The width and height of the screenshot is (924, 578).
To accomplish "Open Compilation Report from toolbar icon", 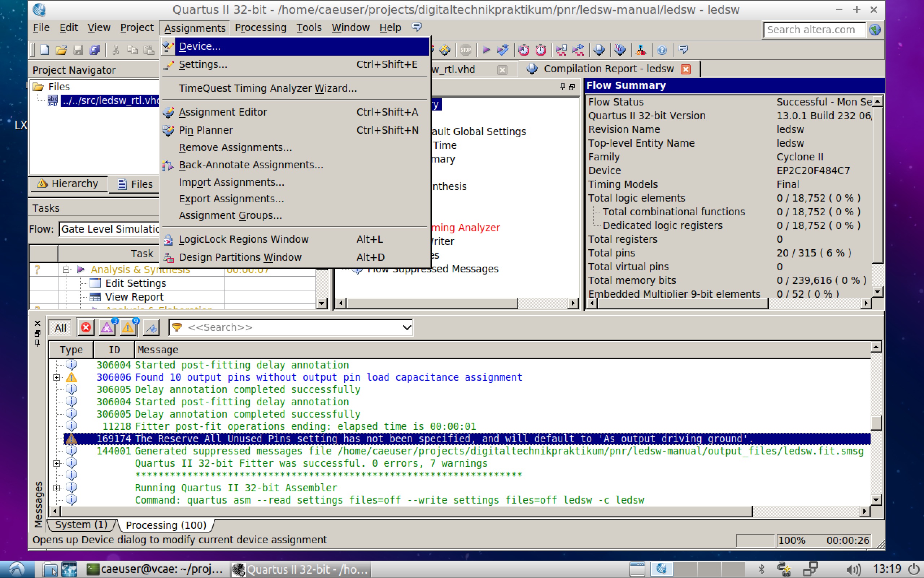I will 599,50.
